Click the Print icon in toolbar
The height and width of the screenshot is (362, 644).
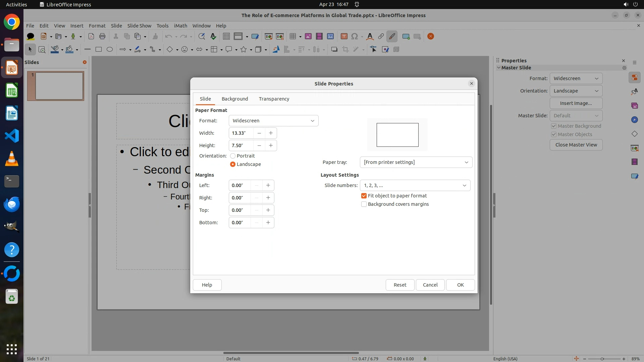102,37
